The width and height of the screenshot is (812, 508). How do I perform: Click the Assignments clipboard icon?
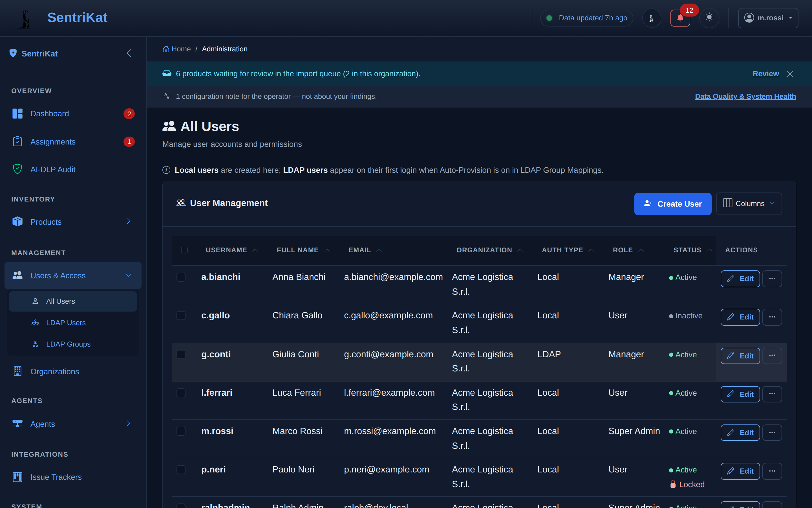click(x=17, y=141)
